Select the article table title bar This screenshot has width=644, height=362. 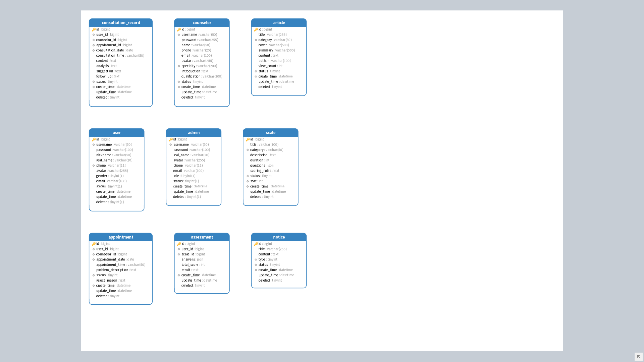point(279,23)
